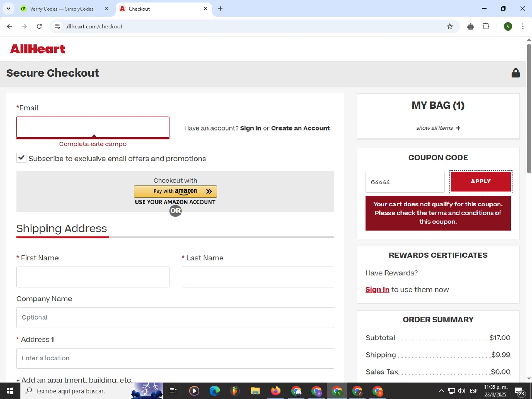Reload the checkout page
The image size is (532, 399).
[39, 26]
